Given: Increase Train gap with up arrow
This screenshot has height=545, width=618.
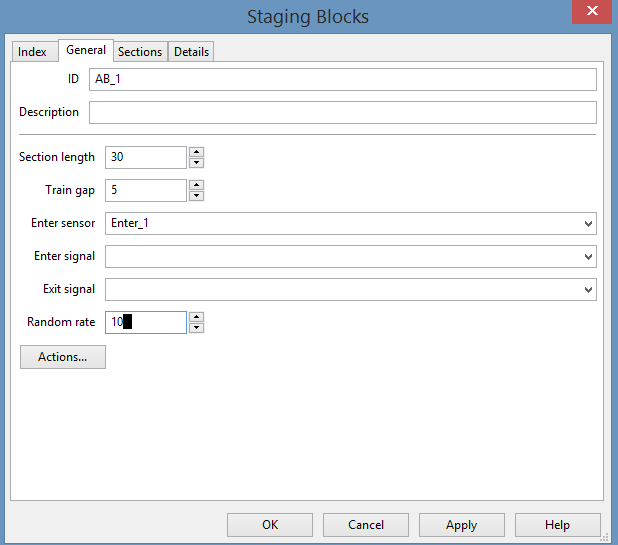Looking at the screenshot, I should 197,185.
